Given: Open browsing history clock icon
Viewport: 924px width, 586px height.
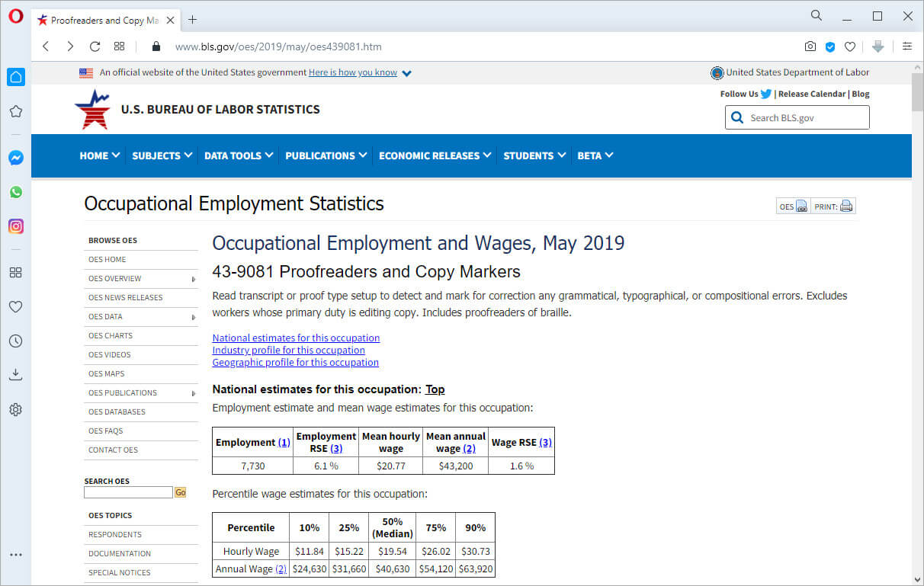Looking at the screenshot, I should [x=15, y=341].
